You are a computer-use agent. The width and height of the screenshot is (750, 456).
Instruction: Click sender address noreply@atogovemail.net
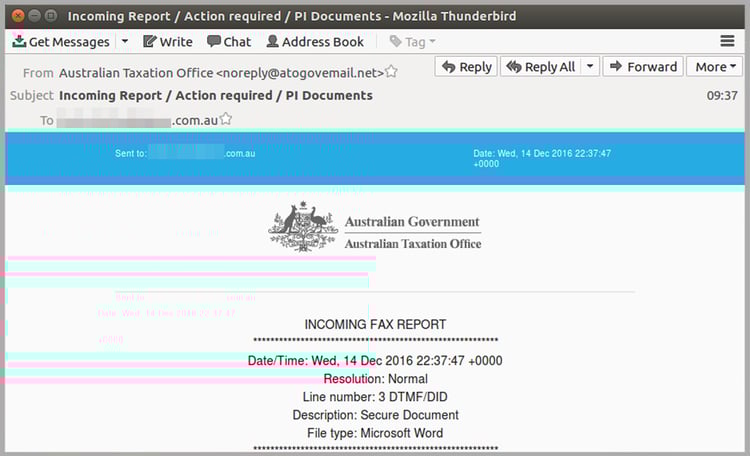pyautogui.click(x=300, y=73)
